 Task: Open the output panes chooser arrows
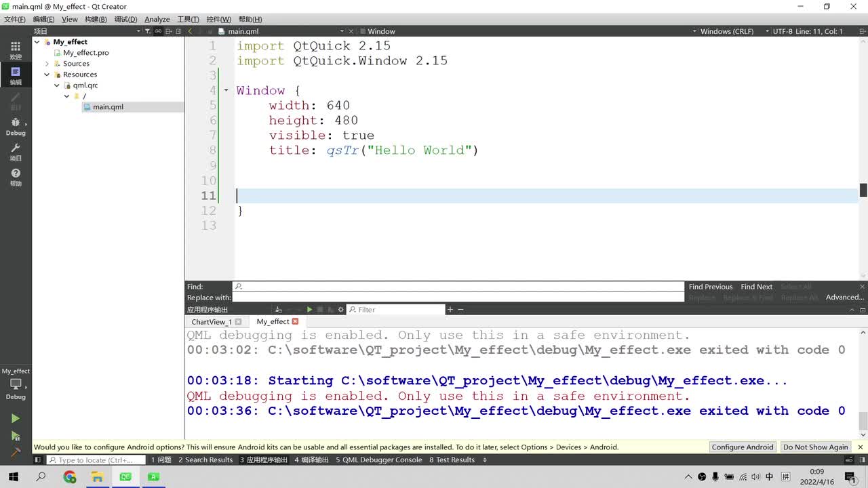pos(485,460)
